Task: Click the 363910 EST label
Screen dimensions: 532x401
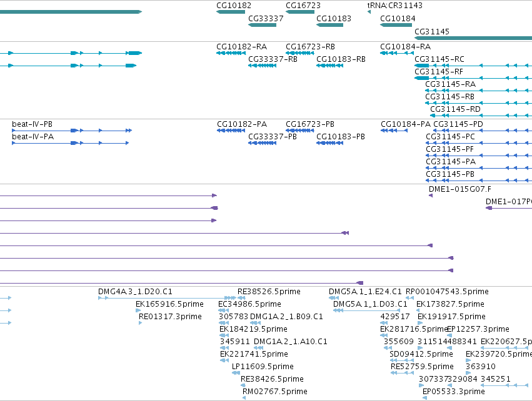Action: [x=481, y=367]
